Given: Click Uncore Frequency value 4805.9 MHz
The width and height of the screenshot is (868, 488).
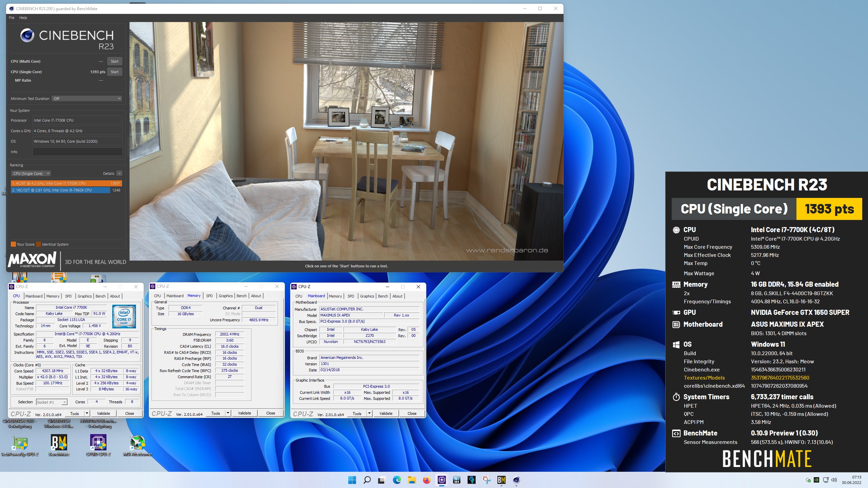Looking at the screenshot, I should [259, 320].
